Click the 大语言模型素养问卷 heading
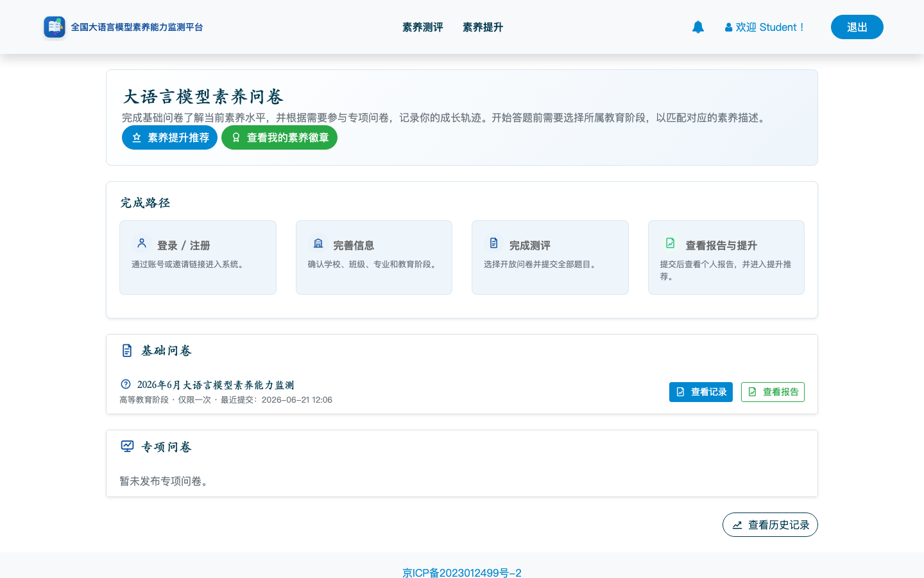924x578 pixels. [x=203, y=96]
